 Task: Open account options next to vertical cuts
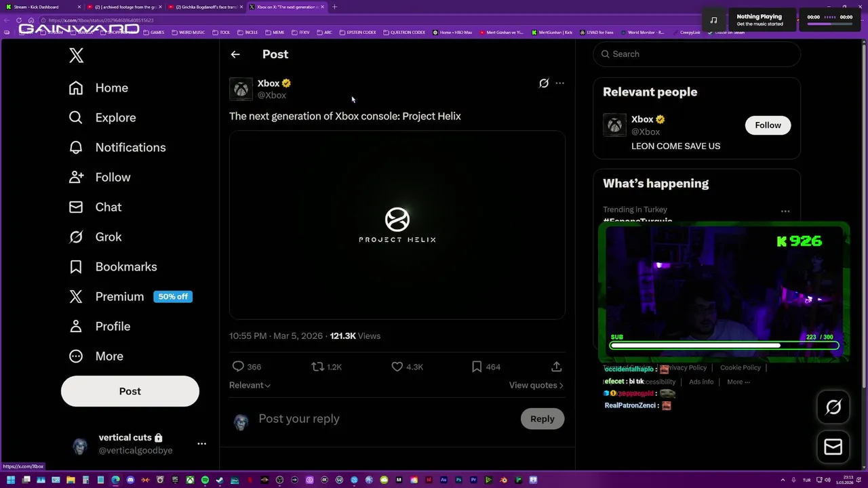(201, 444)
